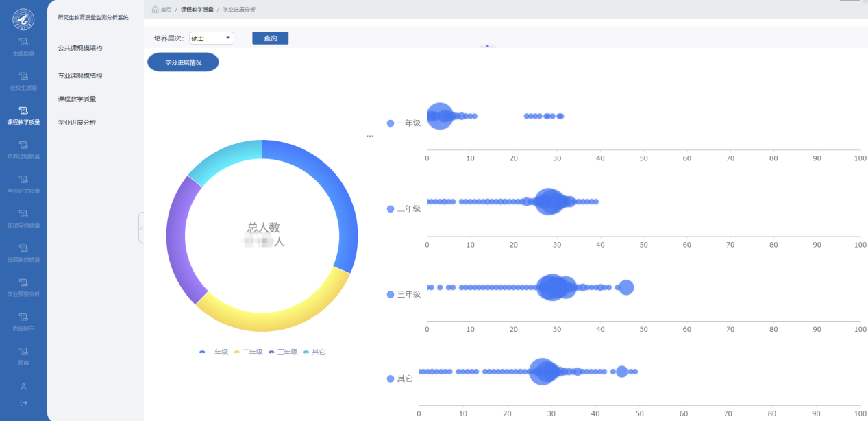Image resolution: width=868 pixels, height=421 pixels.
Task: Click the logout icon at the sidebar bottom
Action: coord(23,402)
